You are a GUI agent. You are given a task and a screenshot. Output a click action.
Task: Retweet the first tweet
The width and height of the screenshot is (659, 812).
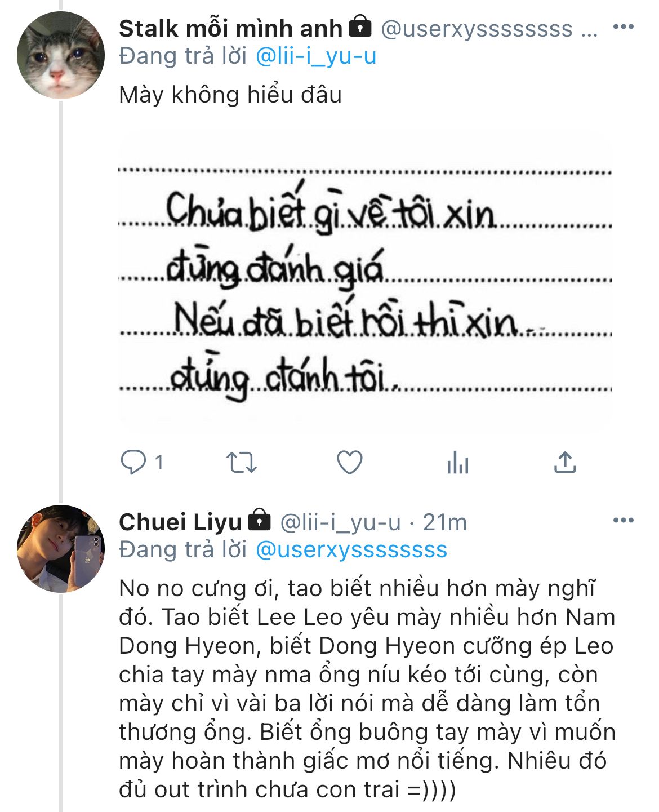[x=242, y=463]
